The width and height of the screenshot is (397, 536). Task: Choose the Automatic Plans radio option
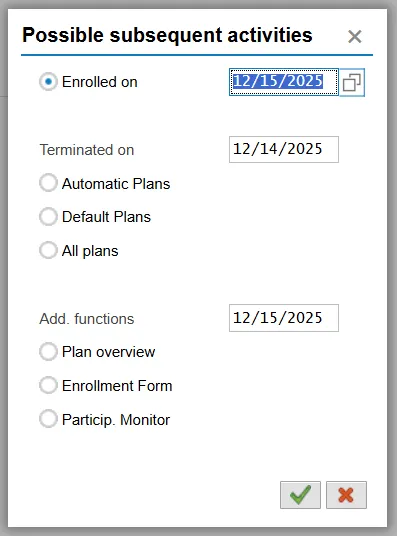click(48, 183)
